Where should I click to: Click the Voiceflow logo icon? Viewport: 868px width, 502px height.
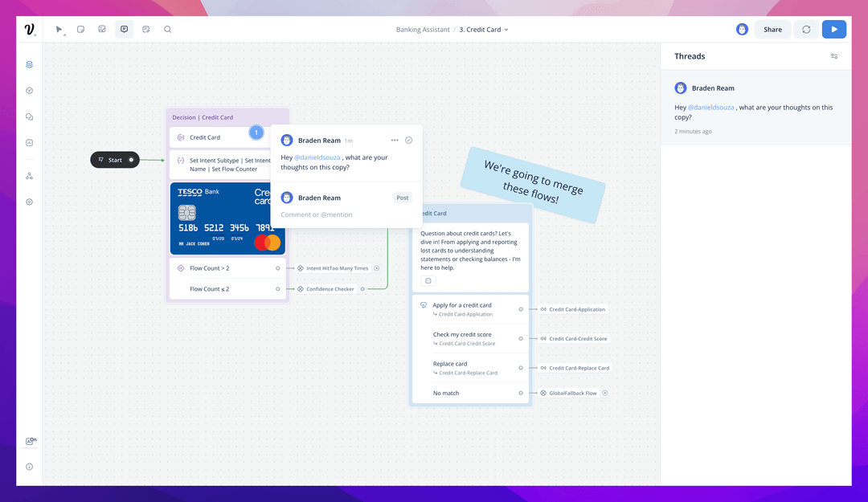pos(30,30)
